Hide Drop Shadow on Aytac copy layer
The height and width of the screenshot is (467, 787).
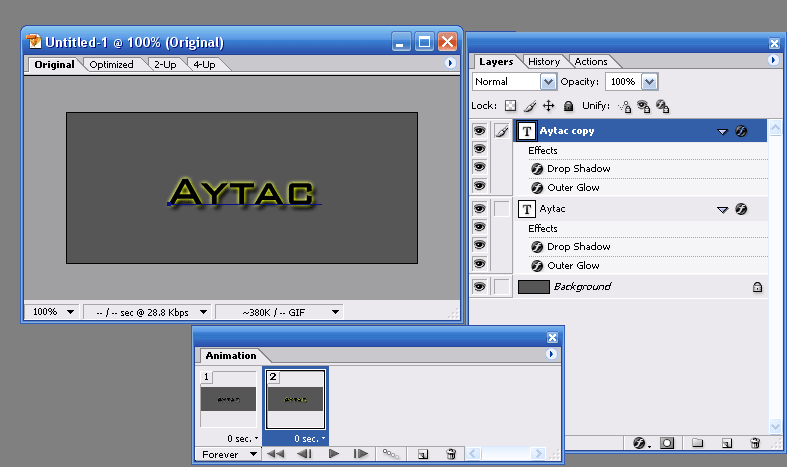[x=479, y=167]
